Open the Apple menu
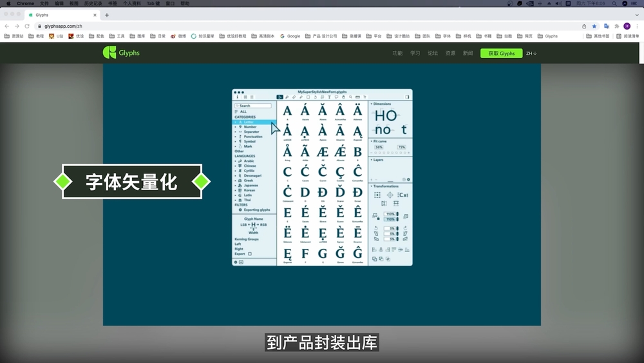 coord(8,3)
